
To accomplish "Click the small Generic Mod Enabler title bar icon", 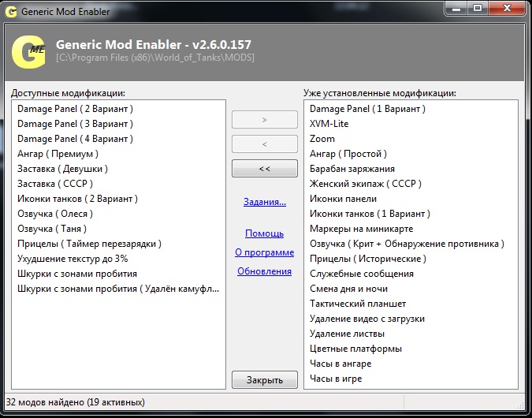I will pos(11,12).
